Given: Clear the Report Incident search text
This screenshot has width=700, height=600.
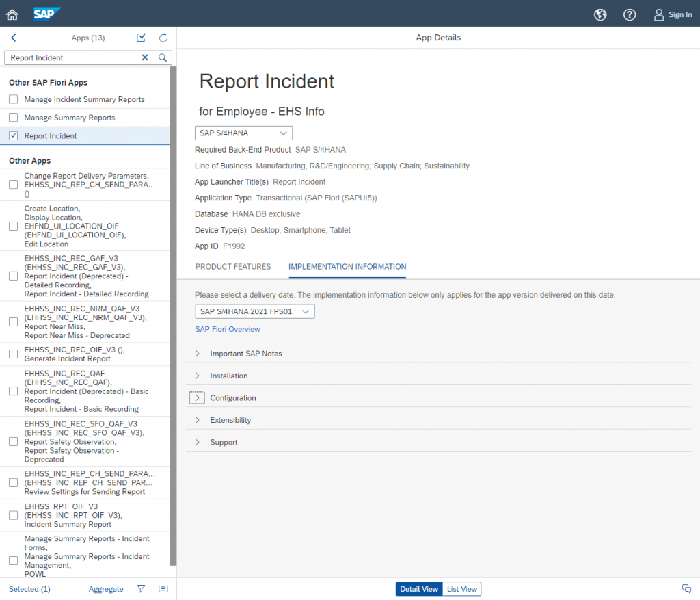Looking at the screenshot, I should (145, 57).
